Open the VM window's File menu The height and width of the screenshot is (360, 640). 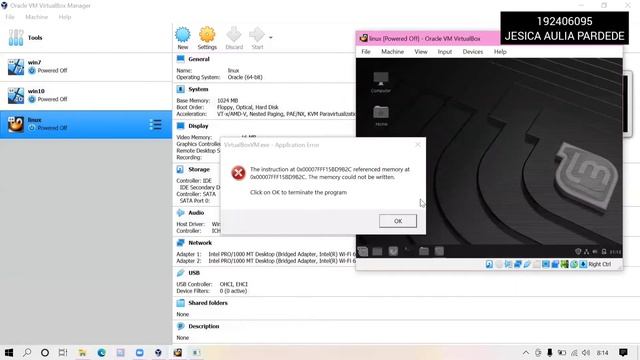(x=366, y=52)
